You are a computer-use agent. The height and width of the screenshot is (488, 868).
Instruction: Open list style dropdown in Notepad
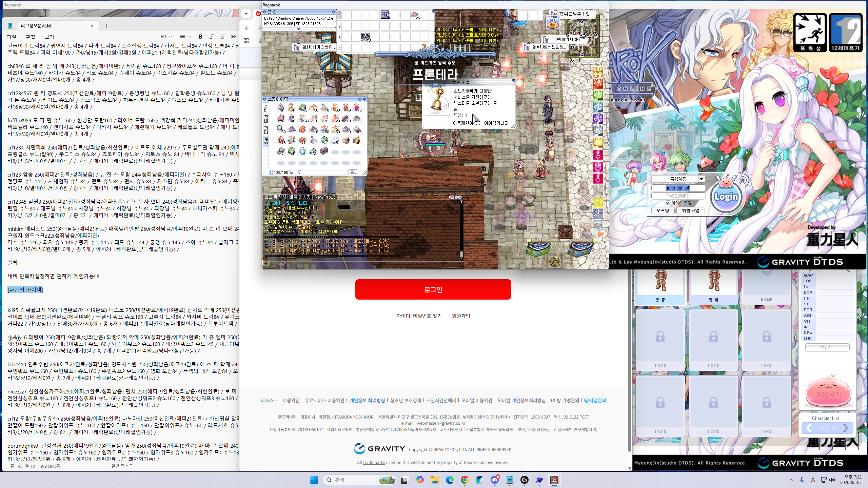185,37
